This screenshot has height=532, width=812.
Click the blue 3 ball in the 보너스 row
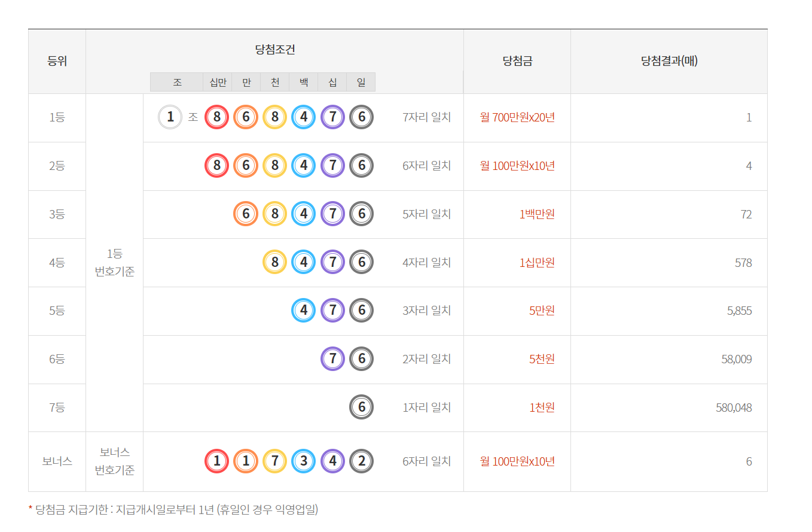[x=304, y=461]
